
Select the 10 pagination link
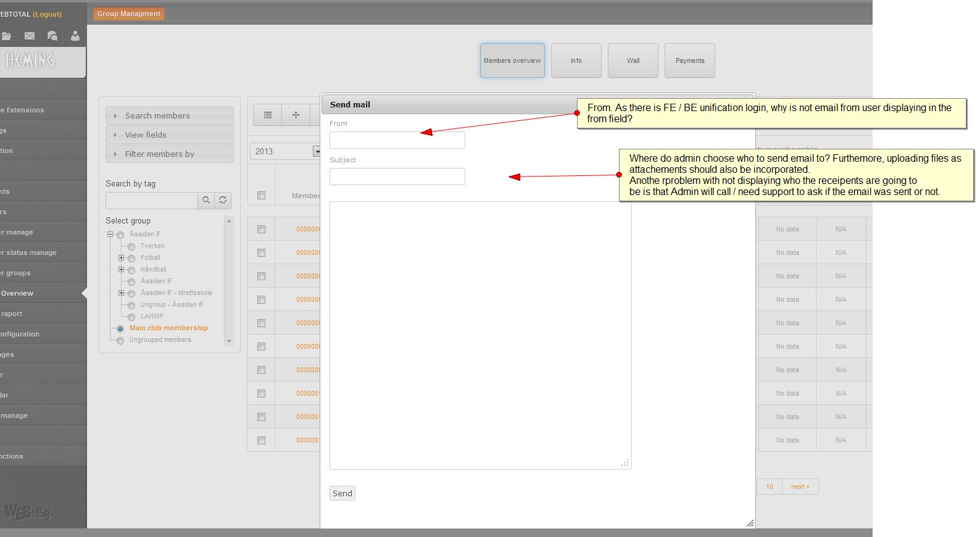pos(770,486)
